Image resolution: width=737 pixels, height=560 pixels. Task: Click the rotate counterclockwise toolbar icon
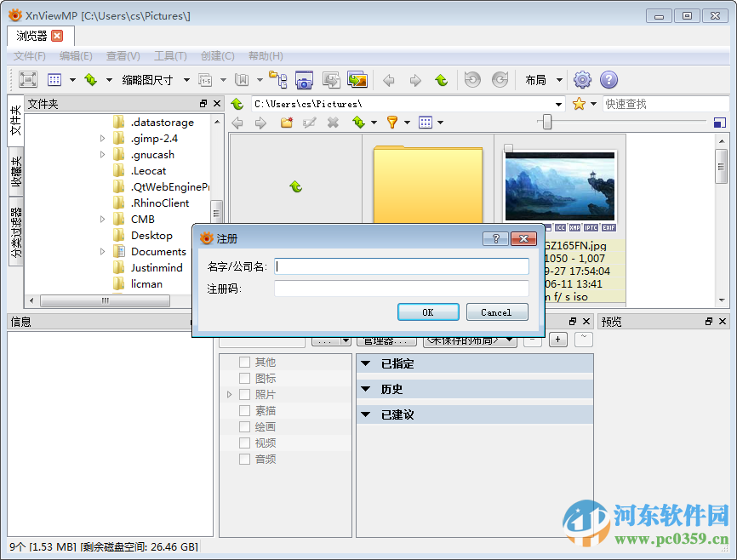[471, 80]
